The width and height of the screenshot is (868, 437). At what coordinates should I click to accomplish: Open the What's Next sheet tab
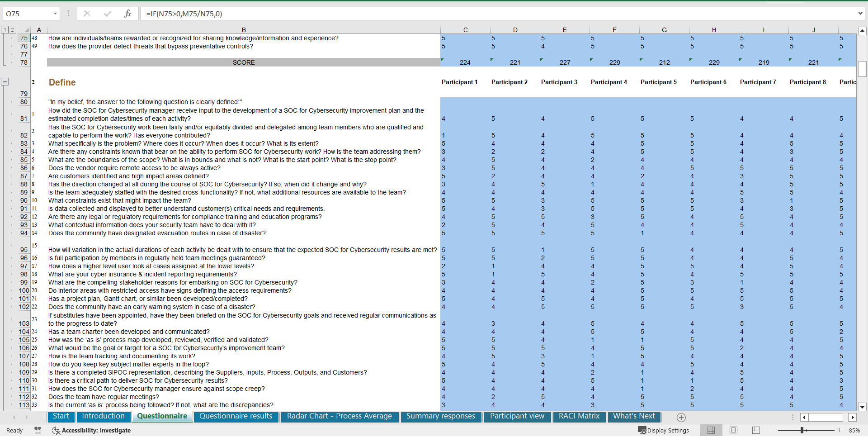pyautogui.click(x=634, y=416)
